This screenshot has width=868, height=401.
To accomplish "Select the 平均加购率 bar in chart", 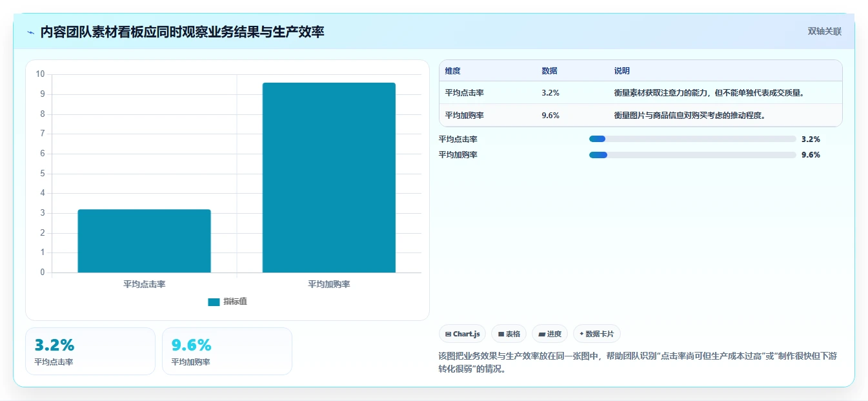I will click(328, 178).
